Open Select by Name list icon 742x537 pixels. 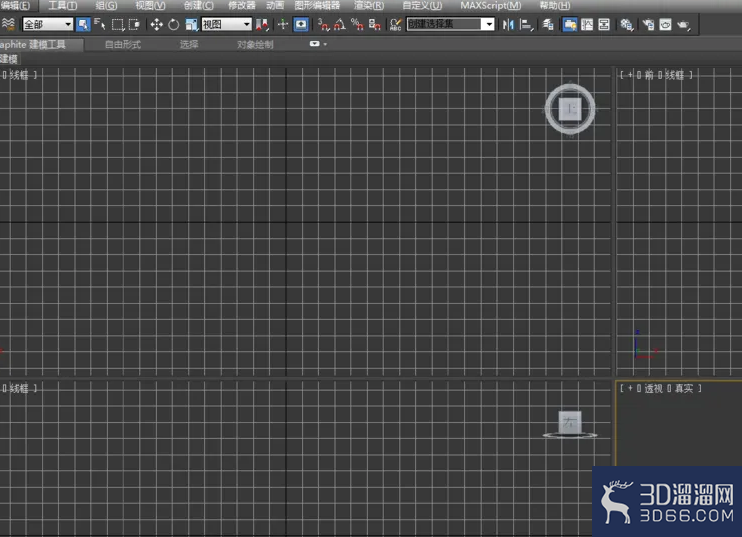[x=100, y=24]
